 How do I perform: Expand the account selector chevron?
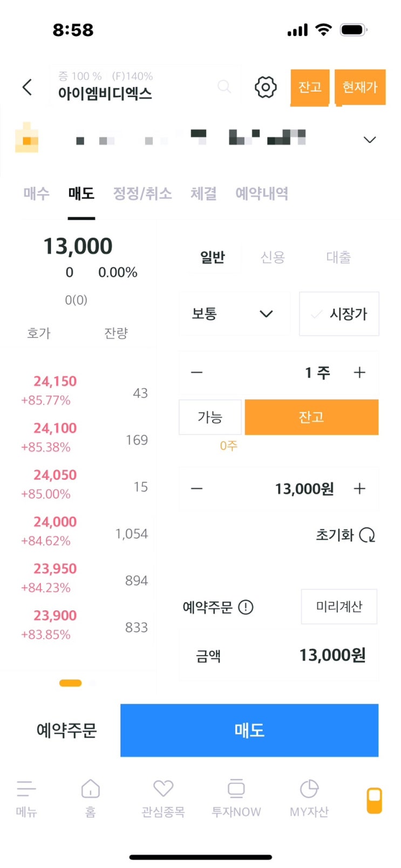click(x=370, y=140)
